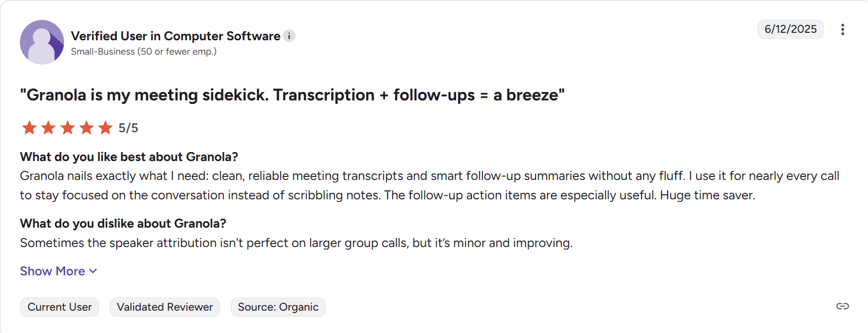The image size is (868, 333).
Task: Click the fifth rating star
Action: tap(105, 128)
